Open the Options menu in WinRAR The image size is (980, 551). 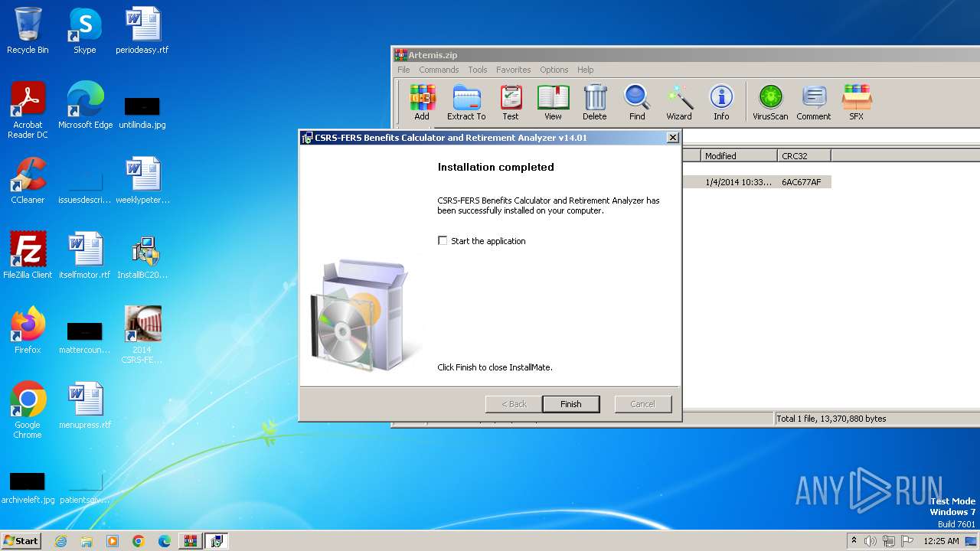(554, 70)
